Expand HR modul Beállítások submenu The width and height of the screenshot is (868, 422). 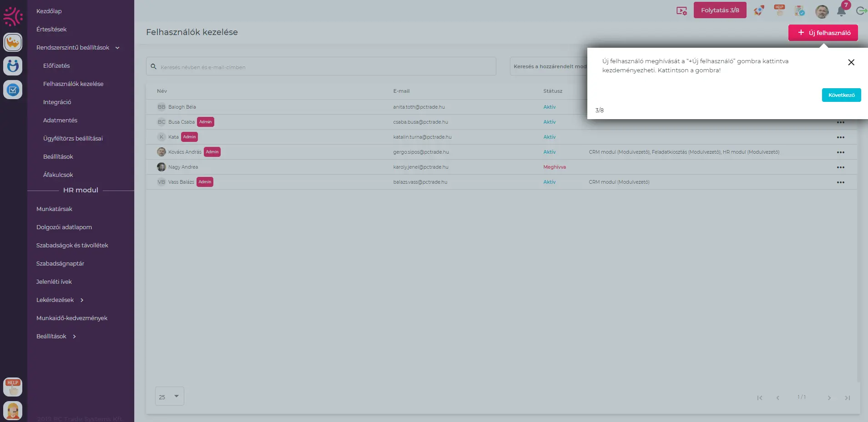(x=75, y=337)
